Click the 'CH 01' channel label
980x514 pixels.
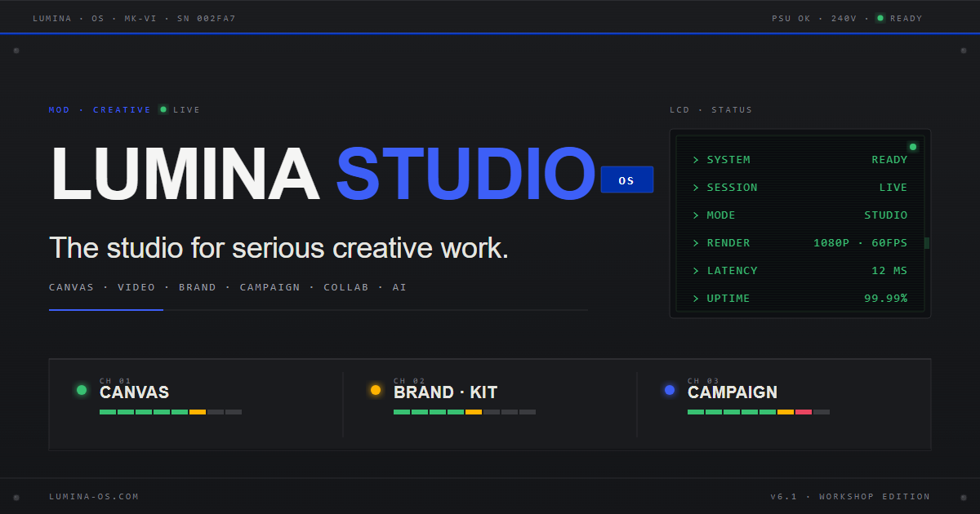[115, 381]
